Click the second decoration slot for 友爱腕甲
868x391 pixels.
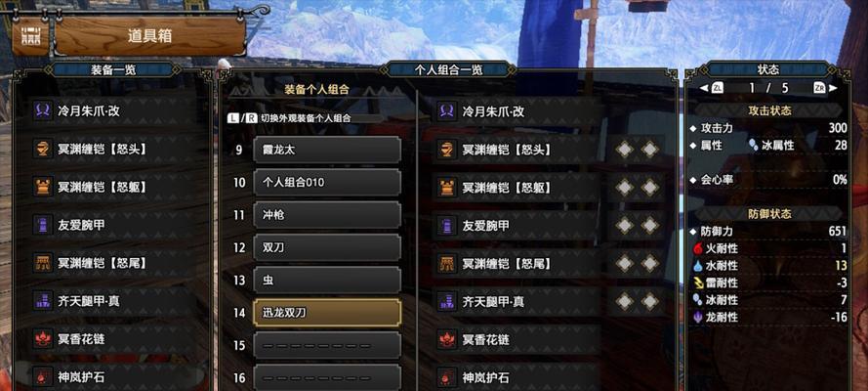tap(650, 226)
